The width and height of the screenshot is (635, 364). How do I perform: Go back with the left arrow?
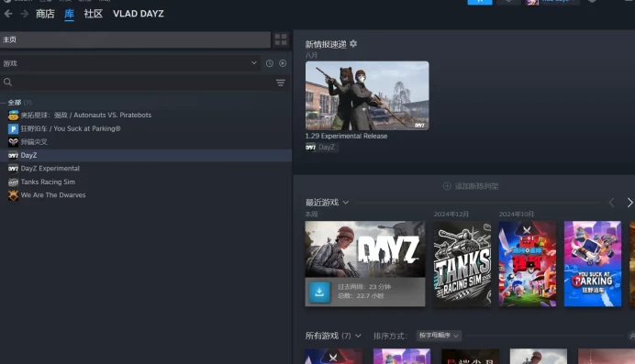pos(8,14)
